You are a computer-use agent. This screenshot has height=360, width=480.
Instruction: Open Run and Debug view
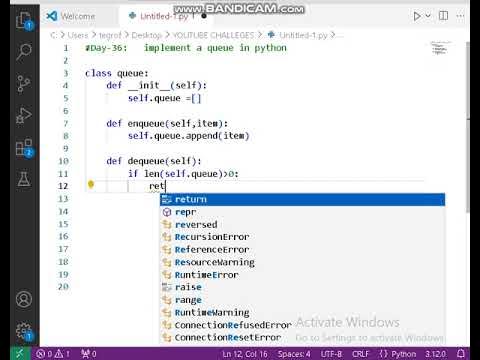tap(24, 115)
